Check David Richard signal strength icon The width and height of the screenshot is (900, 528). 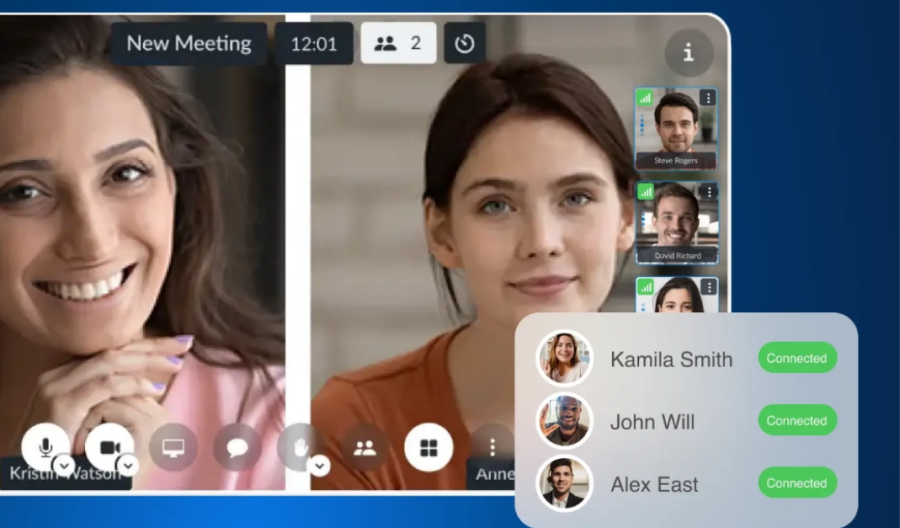click(x=646, y=192)
